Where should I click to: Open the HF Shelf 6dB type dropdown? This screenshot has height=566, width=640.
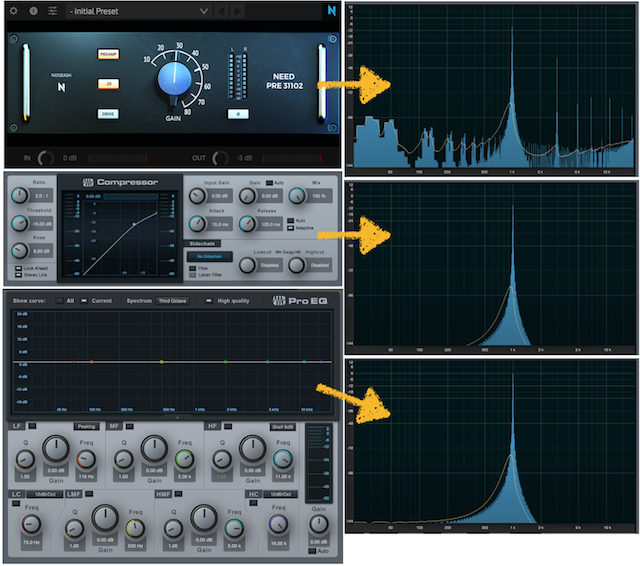[282, 427]
